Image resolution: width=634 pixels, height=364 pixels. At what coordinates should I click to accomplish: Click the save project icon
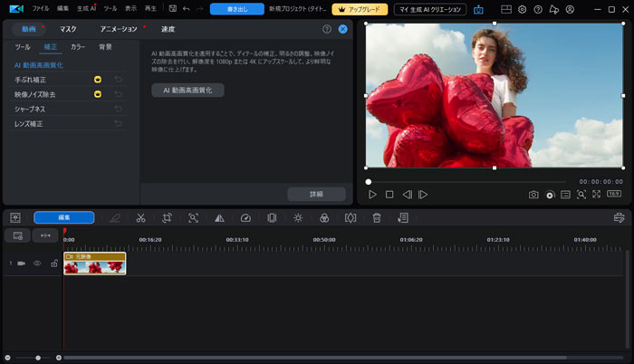pos(173,8)
